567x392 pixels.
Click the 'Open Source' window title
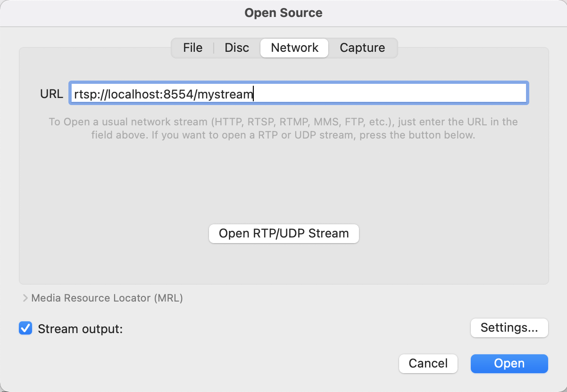(283, 13)
